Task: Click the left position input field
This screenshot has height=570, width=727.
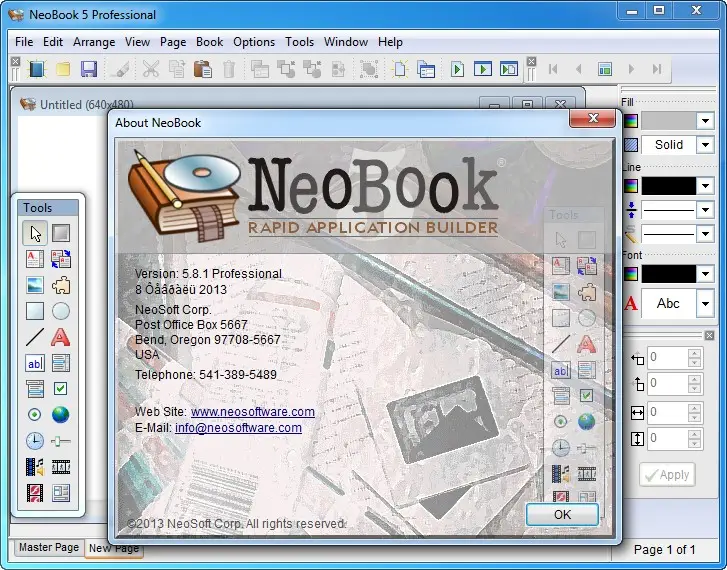Action: coord(668,358)
